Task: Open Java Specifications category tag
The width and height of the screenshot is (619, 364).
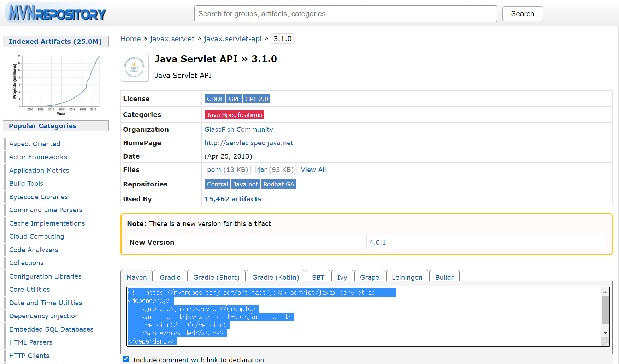Action: (235, 115)
